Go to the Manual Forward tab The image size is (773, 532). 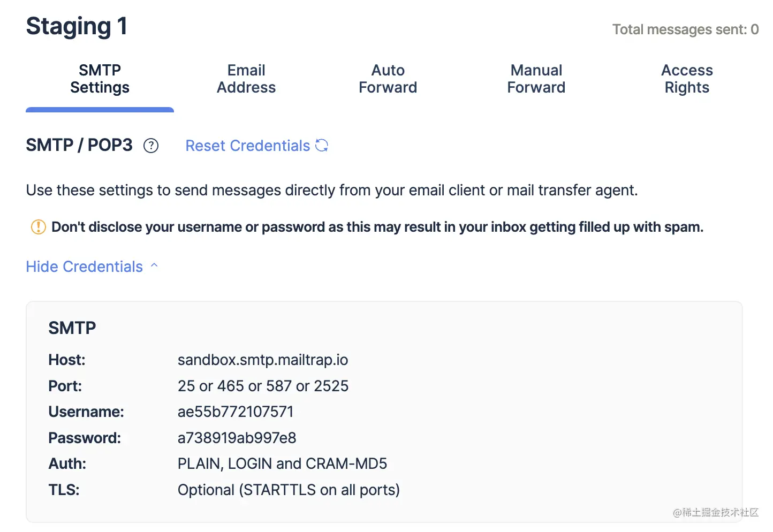[x=536, y=79]
